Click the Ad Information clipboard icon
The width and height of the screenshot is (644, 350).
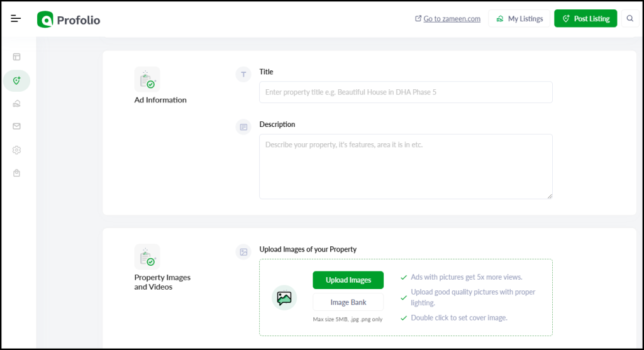pyautogui.click(x=147, y=80)
